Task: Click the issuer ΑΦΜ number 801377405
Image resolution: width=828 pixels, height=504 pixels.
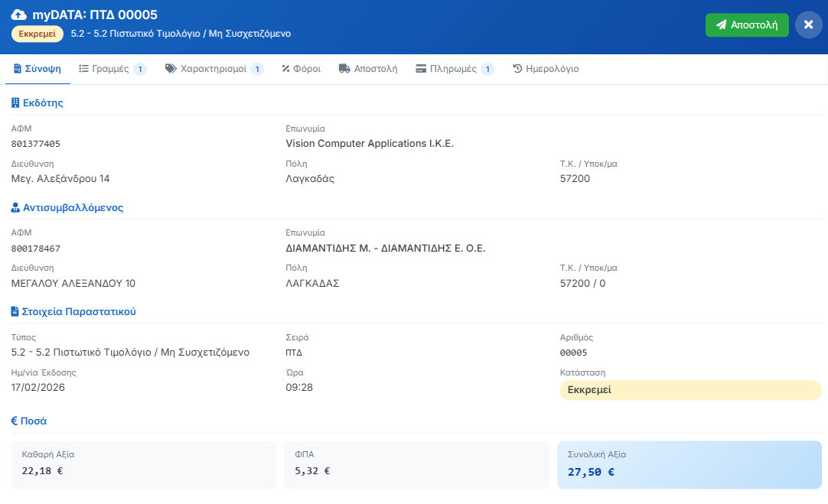Action: 36,144
